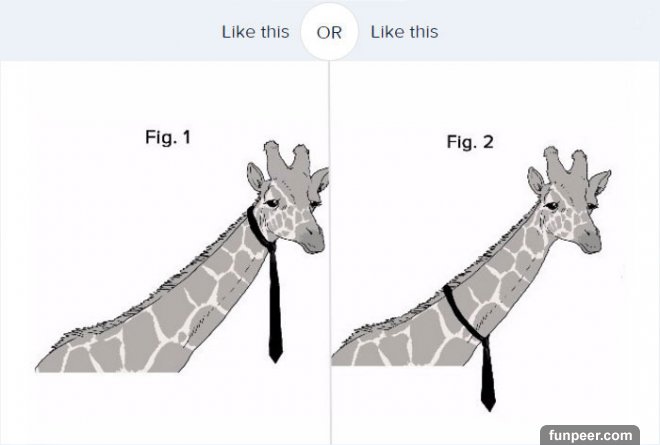Image resolution: width=660 pixels, height=445 pixels.
Task: Open the funpeer.com watermark link
Action: [590, 435]
